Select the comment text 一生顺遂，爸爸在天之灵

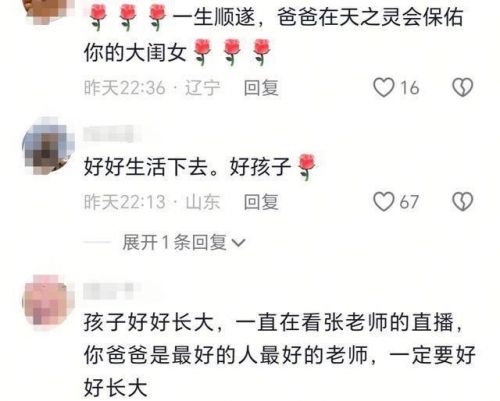273,35
